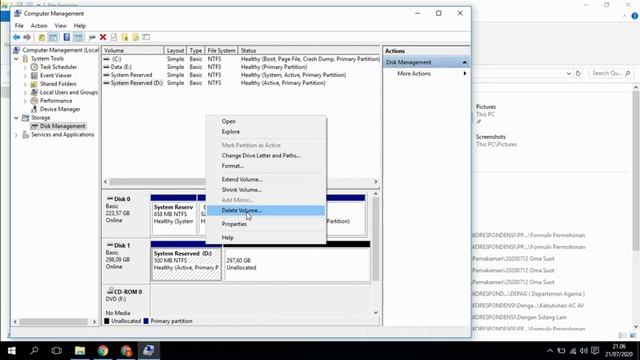The width and height of the screenshot is (640, 360).
Task: Click the Services and Applications icon
Action: 25,135
